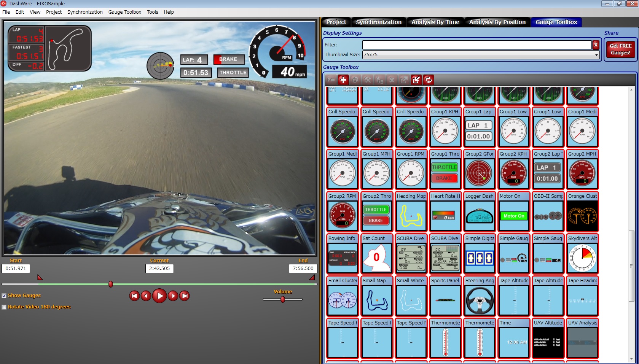Viewport: 639px width, 364px height.
Task: Click the video timeline position handle
Action: click(111, 284)
